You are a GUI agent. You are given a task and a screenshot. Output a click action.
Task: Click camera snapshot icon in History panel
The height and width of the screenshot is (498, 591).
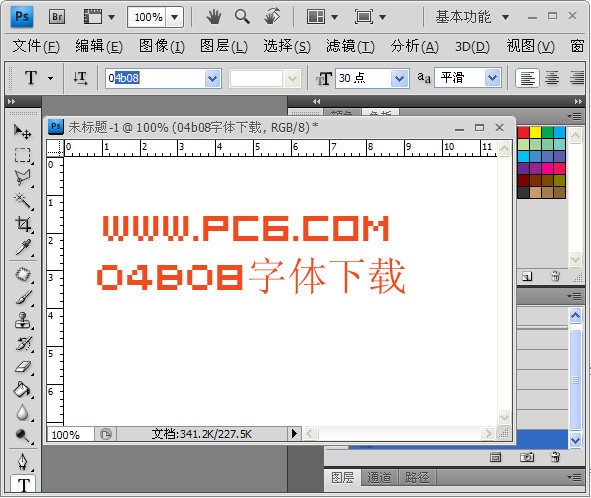tap(527, 457)
